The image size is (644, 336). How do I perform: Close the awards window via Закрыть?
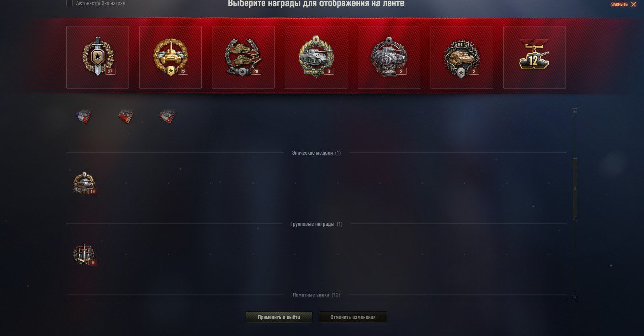(624, 4)
